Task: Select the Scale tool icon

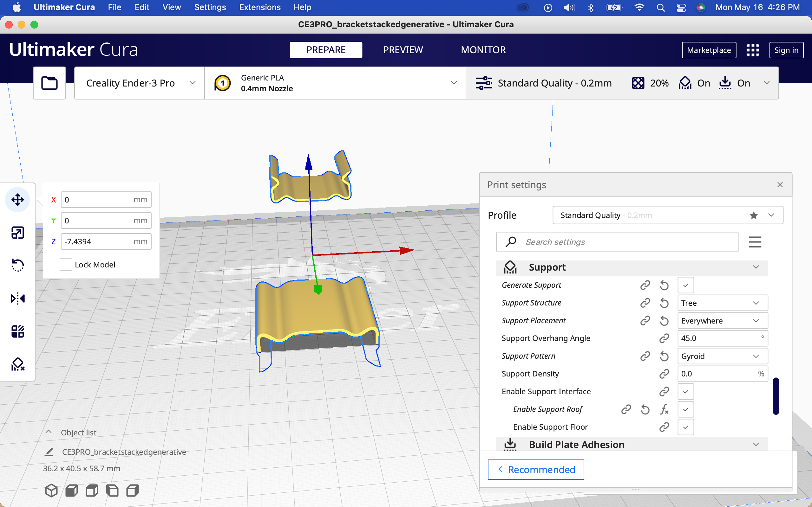Action: click(x=17, y=232)
